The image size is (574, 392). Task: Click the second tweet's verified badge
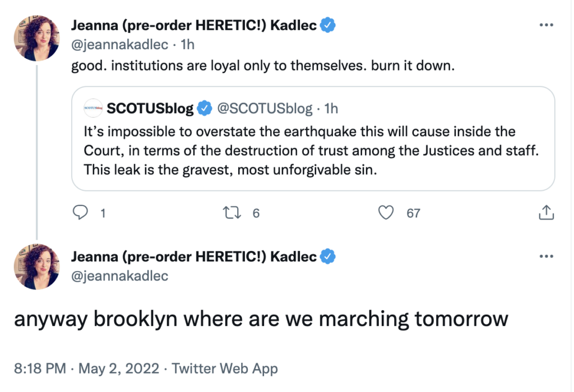click(x=327, y=256)
